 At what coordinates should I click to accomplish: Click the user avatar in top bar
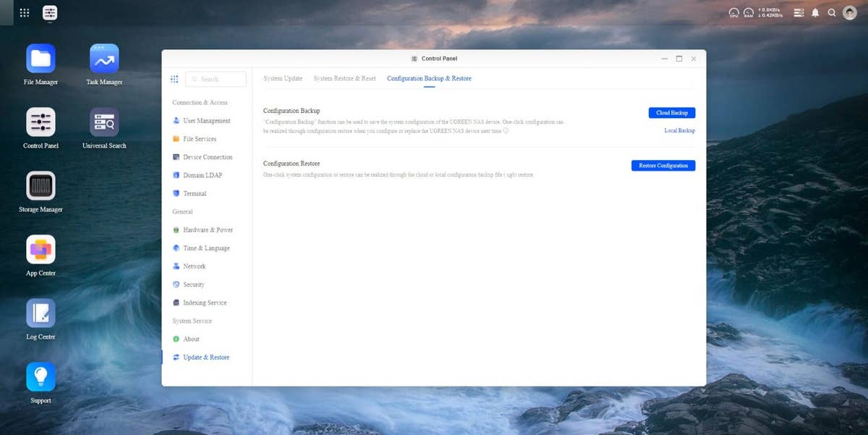(850, 13)
